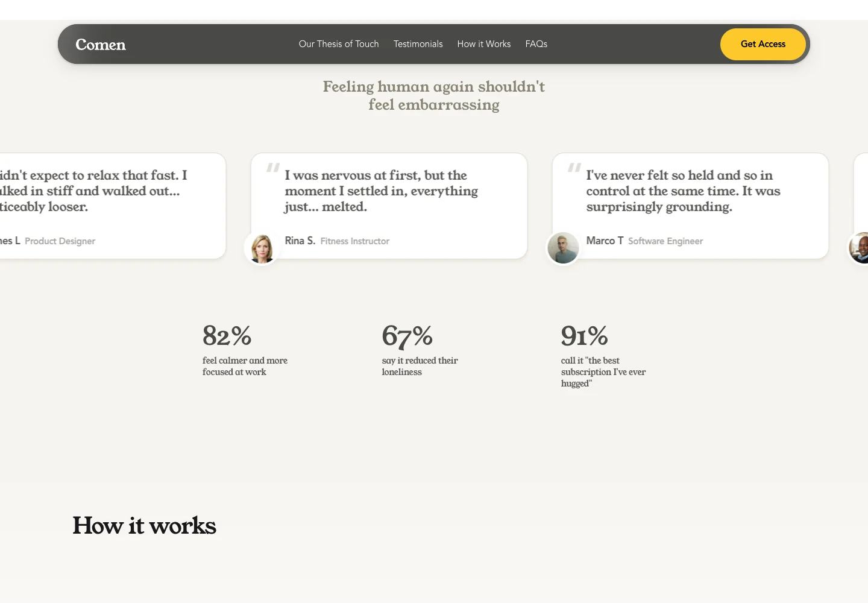Go to Testimonials section
Image resolution: width=868 pixels, height=603 pixels.
click(x=418, y=44)
